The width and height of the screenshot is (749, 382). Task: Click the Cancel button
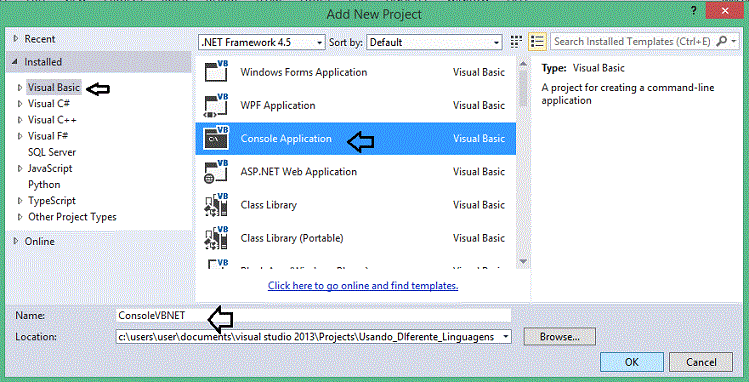point(701,362)
